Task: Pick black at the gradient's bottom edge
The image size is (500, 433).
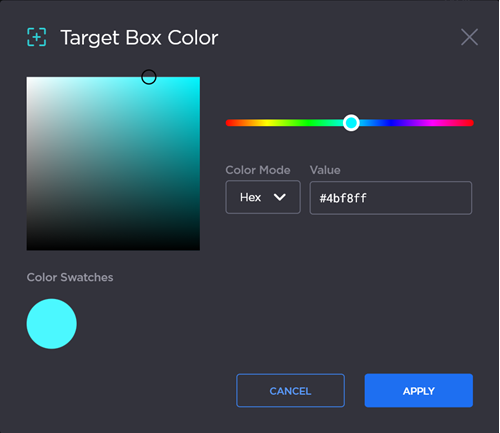Action: (113, 249)
